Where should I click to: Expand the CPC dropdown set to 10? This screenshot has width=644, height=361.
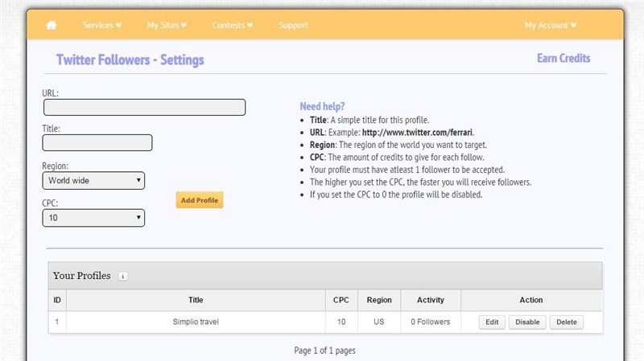[93, 218]
